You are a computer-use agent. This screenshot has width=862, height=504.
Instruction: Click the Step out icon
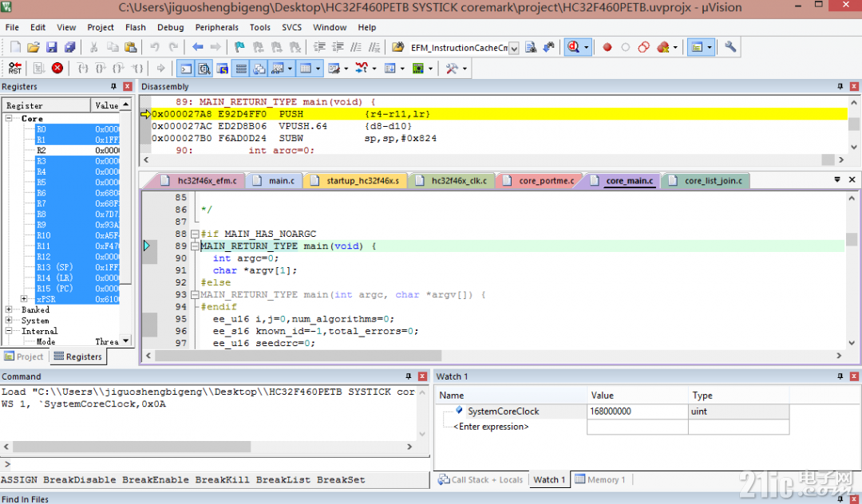119,69
